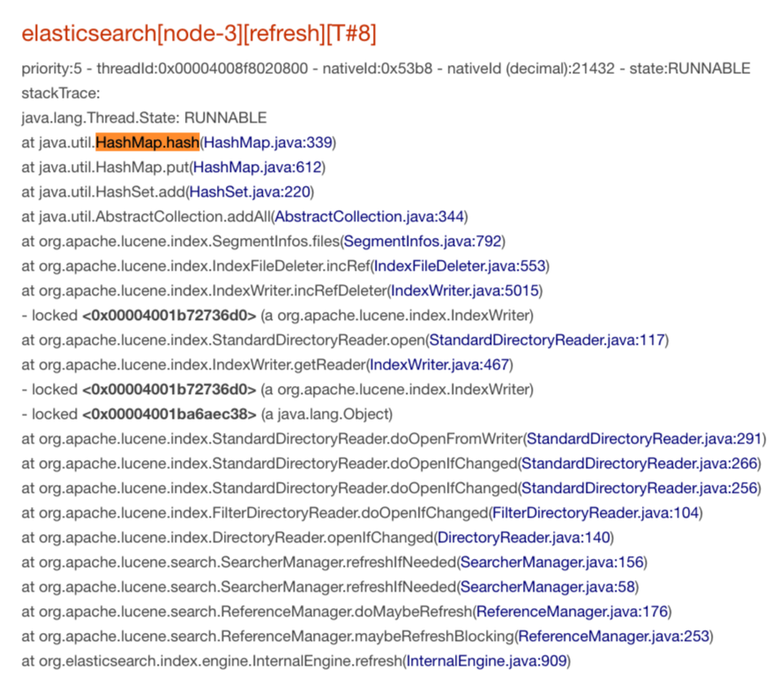Click the 'locked <0x00004001ba6aec38>' java.lang.Object line
The image size is (784, 678).
coord(207,414)
